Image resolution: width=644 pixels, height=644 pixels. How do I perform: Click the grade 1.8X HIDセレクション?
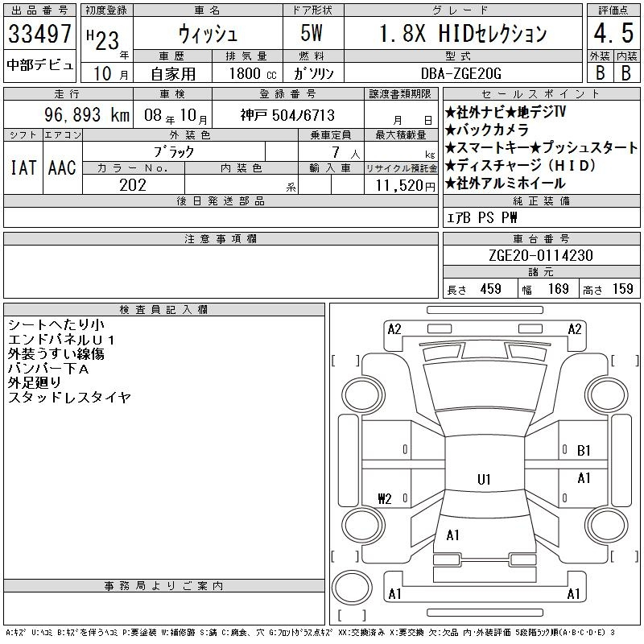click(x=463, y=33)
